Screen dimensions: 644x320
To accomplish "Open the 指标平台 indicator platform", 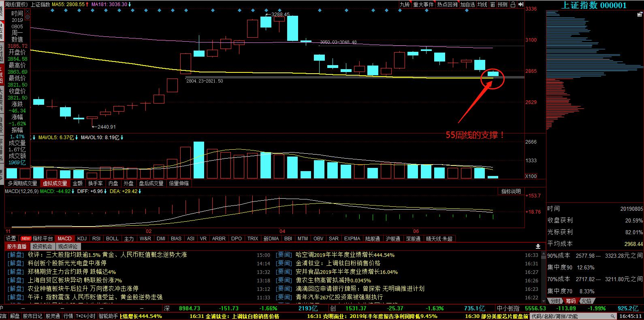I will tap(43, 239).
